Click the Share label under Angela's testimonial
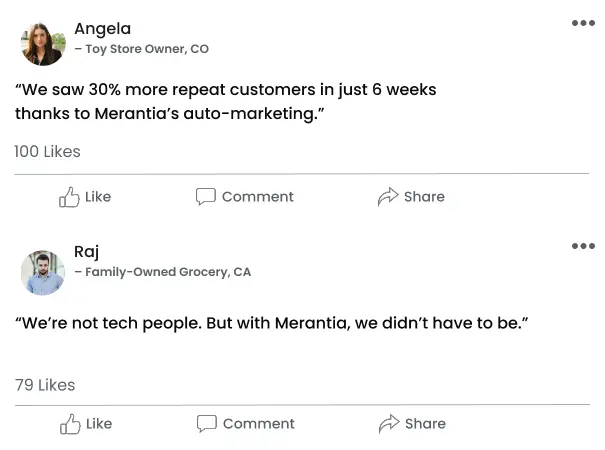The width and height of the screenshot is (605, 450). pos(424,197)
